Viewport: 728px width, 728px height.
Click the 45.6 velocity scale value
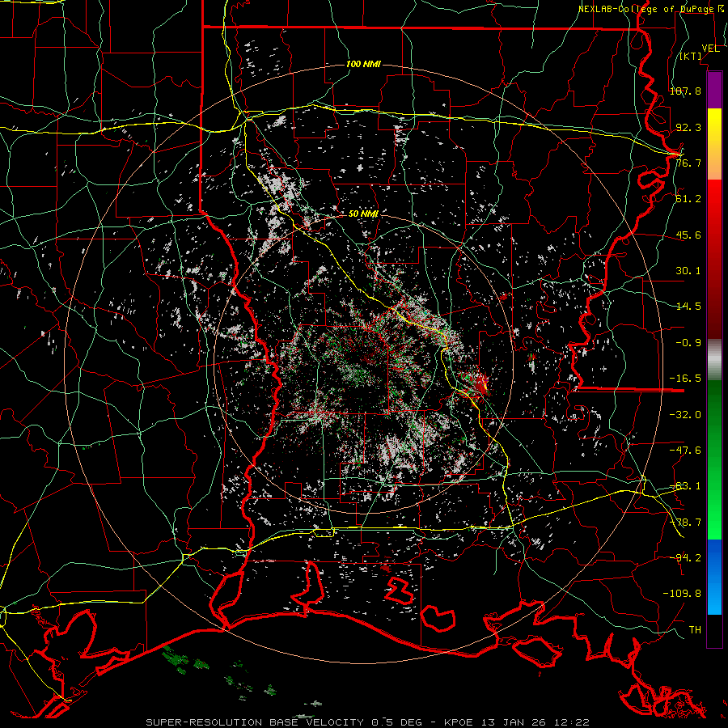(688, 235)
